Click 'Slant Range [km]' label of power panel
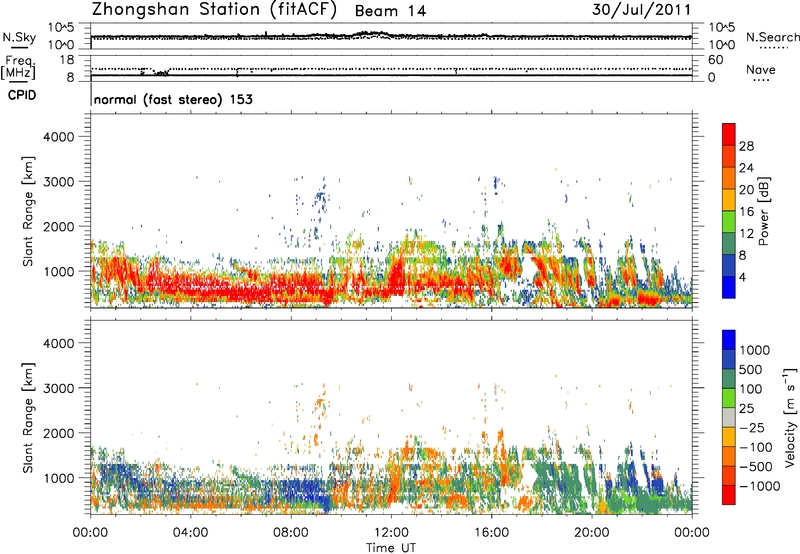This screenshot has height=554, width=800. coord(28,211)
